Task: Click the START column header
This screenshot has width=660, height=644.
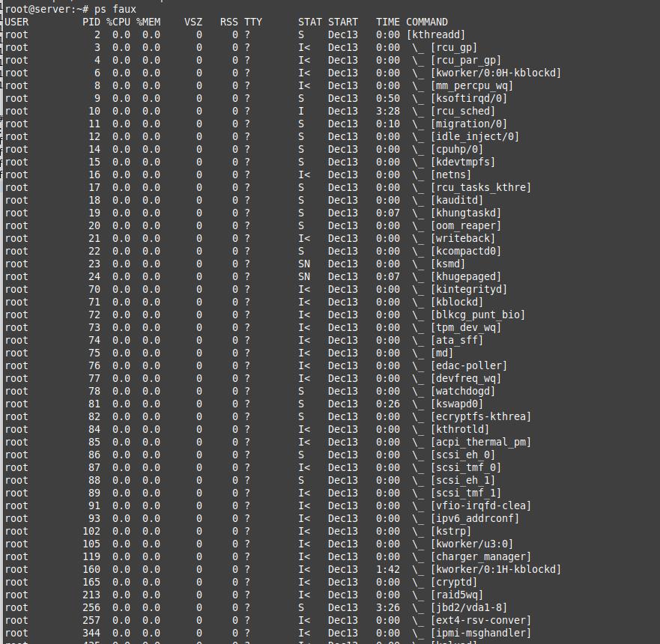Action: click(x=343, y=22)
